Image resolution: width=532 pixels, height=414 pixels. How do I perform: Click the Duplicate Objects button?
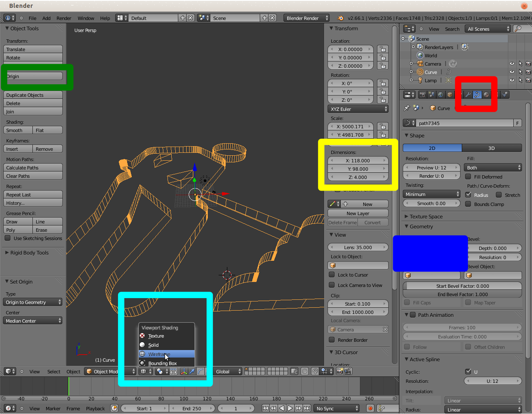click(x=33, y=95)
